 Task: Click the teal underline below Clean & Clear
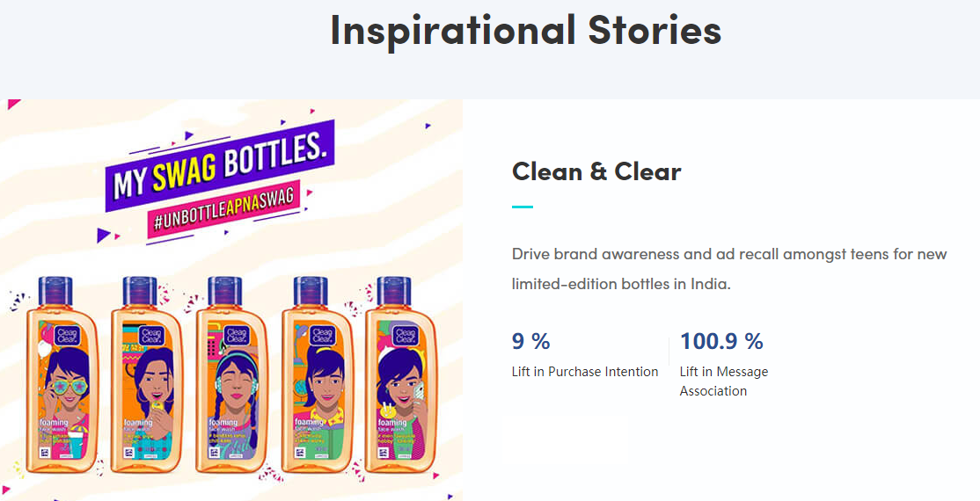[523, 207]
